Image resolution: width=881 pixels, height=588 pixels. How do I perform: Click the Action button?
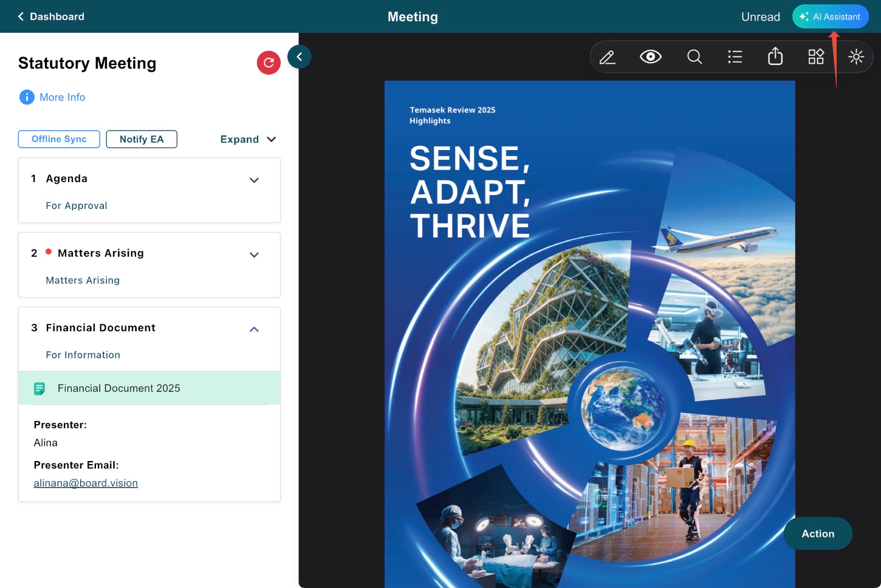click(818, 533)
